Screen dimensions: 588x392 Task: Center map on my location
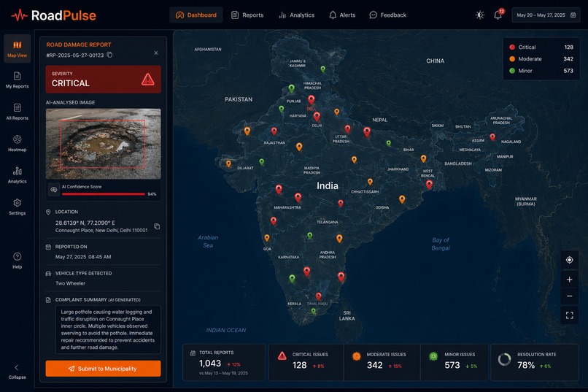pyautogui.click(x=569, y=260)
